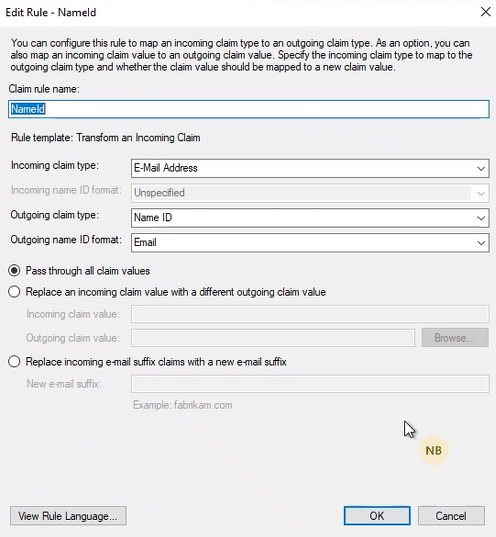Click the Claim rule name text field
The height and width of the screenshot is (537, 496).
coord(249,109)
